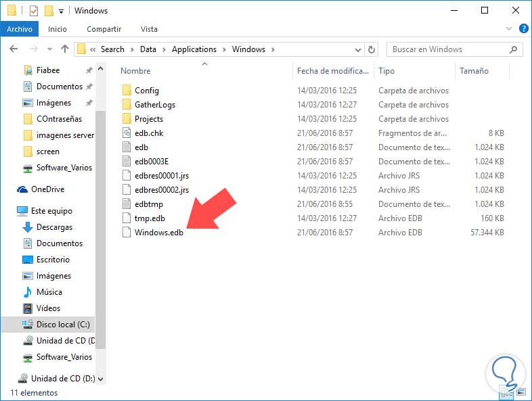Switch to the Compartir ribbon tab
The height and width of the screenshot is (401, 532).
104,29
